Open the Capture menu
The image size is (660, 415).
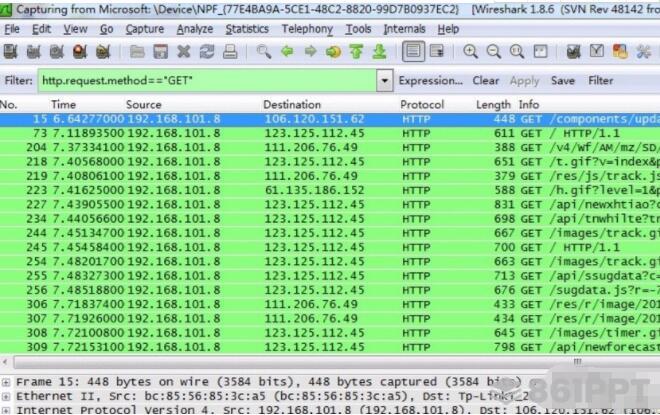[x=145, y=29]
